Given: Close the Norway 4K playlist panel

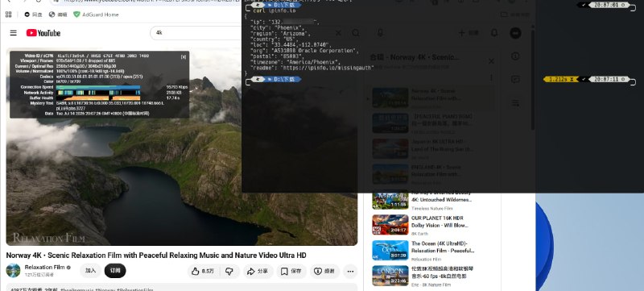Looking at the screenshot, I should pos(491,61).
